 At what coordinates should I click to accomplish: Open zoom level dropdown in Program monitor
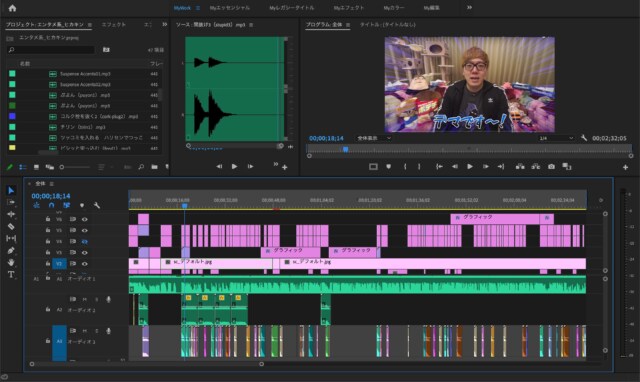click(373, 138)
